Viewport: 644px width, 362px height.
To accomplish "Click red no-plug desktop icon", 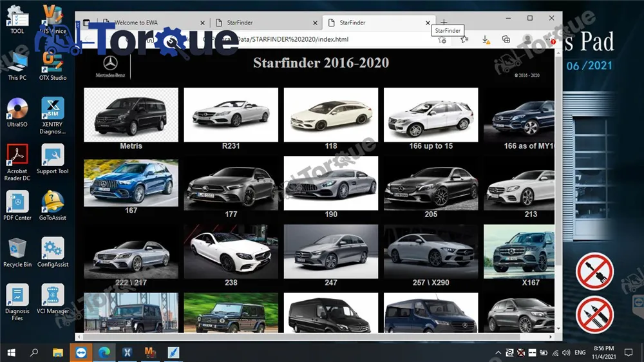I will tap(594, 272).
